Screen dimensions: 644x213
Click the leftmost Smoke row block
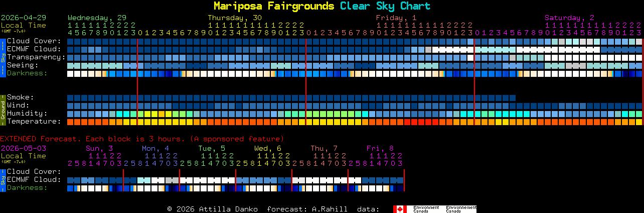(70, 97)
